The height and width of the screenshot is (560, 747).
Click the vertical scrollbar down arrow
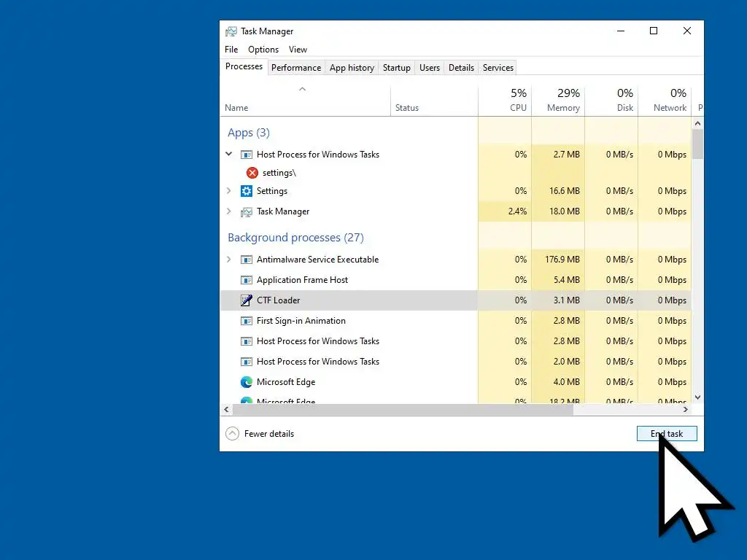coord(697,397)
